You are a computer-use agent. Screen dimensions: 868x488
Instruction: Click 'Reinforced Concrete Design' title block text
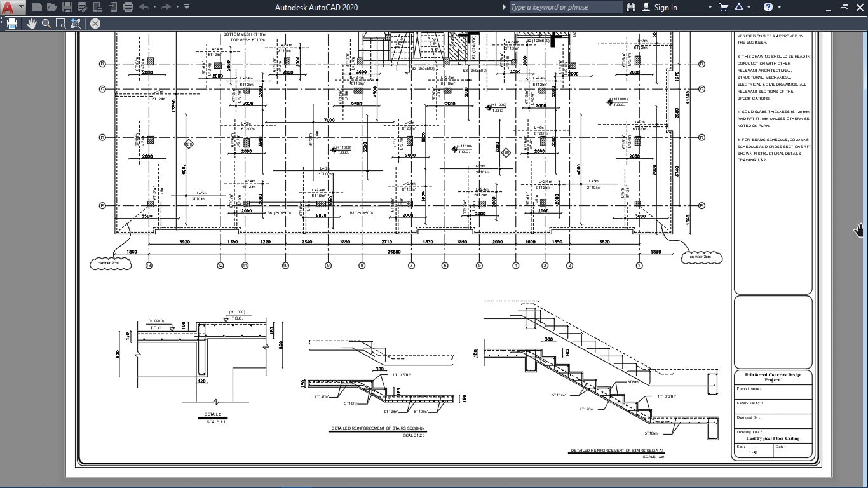tap(773, 375)
